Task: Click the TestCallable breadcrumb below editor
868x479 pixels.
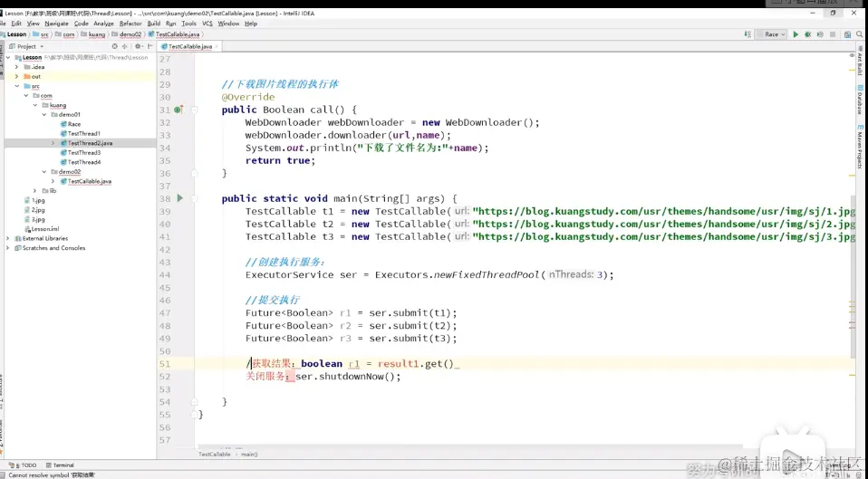Action: [x=214, y=455]
